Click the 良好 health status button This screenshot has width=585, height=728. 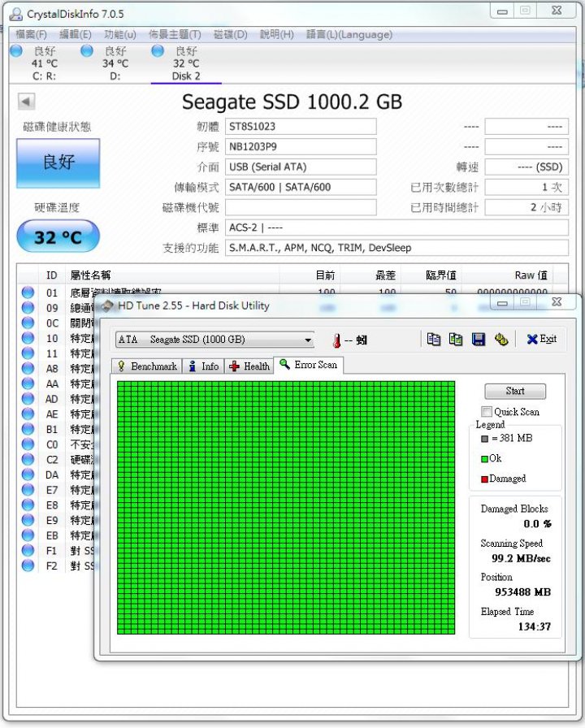tap(58, 163)
